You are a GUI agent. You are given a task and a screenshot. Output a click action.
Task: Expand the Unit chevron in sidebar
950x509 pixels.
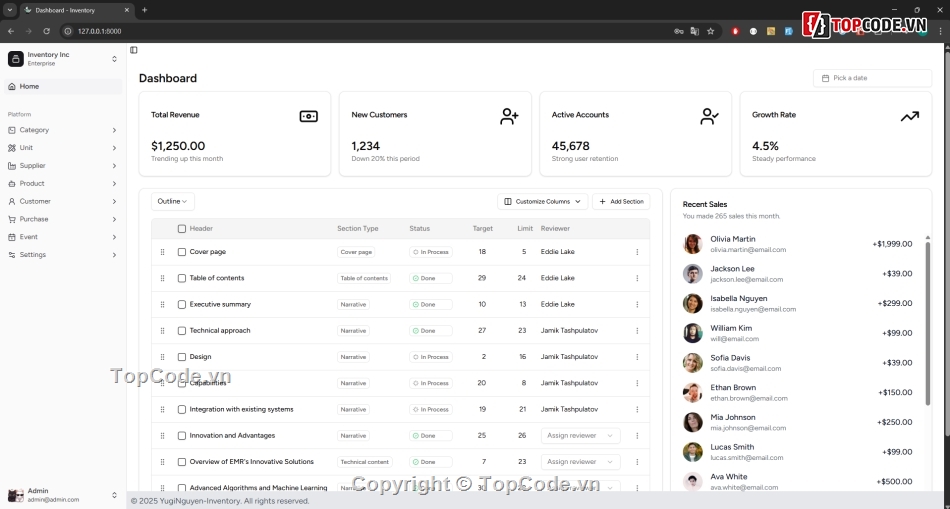[x=114, y=148]
